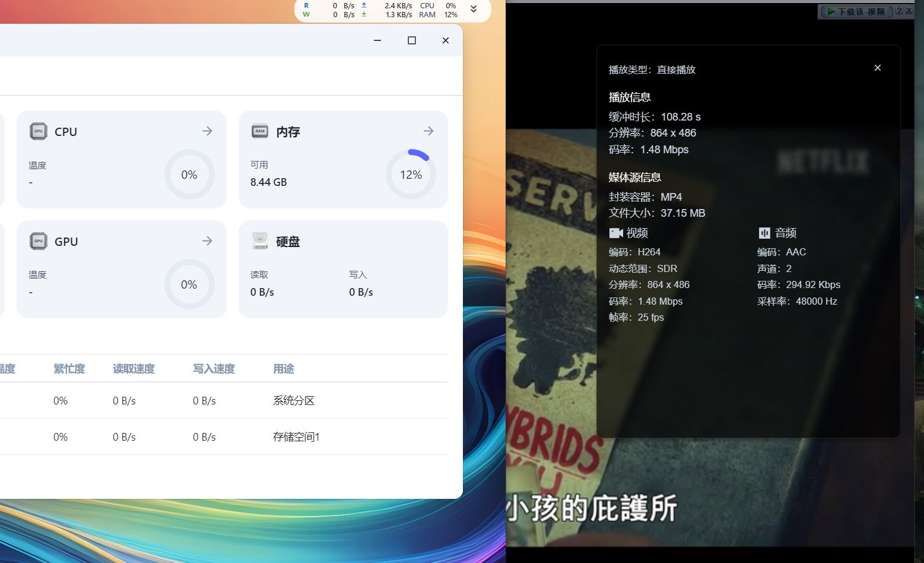Click the 0% busy value in the 存储空间1 row
The height and width of the screenshot is (563, 924).
[61, 437]
